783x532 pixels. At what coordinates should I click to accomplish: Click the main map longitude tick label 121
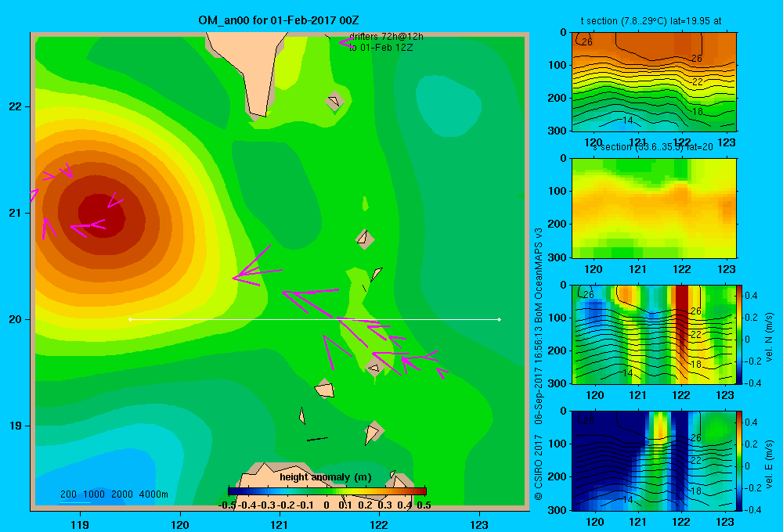point(280,524)
